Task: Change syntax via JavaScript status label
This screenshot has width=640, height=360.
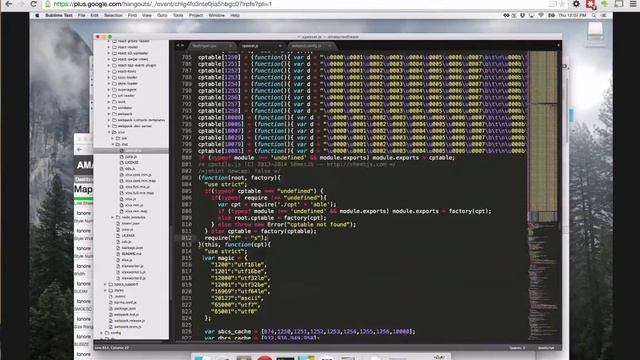Action: click(546, 348)
